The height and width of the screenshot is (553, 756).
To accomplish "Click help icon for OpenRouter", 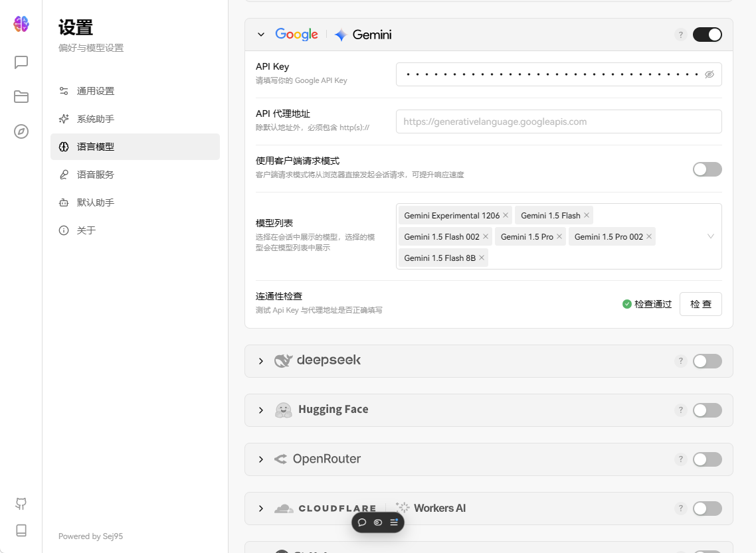I will coord(680,459).
